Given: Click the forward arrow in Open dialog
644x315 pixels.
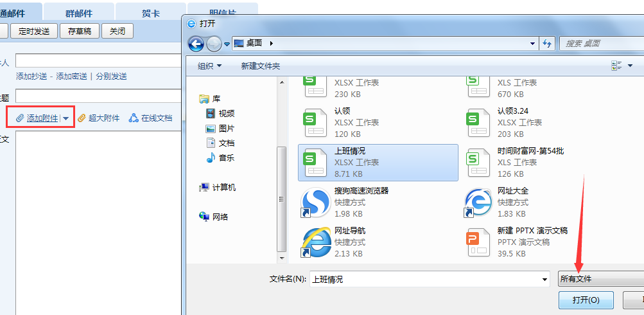Looking at the screenshot, I should pos(214,44).
